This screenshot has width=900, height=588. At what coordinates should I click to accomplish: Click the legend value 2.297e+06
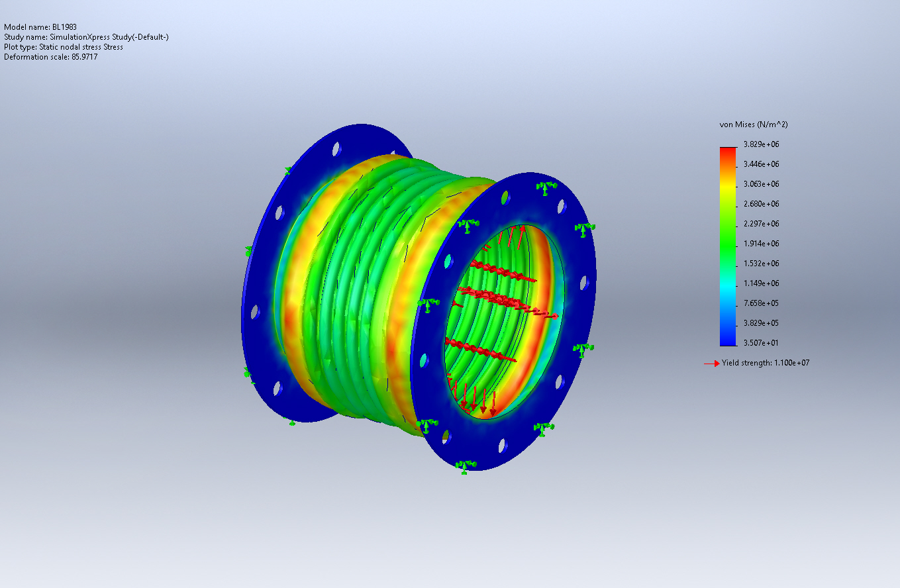coord(761,224)
